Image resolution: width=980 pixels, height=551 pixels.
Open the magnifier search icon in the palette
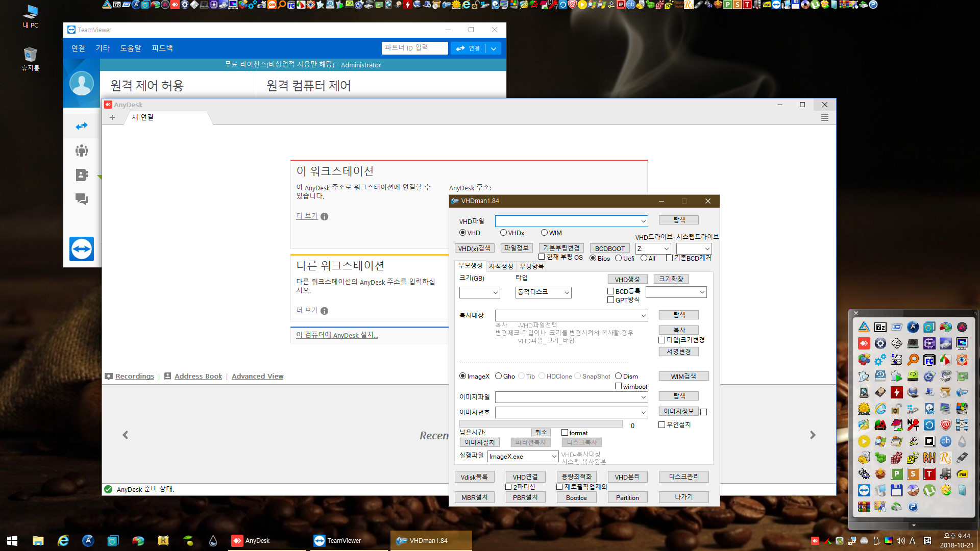913,360
